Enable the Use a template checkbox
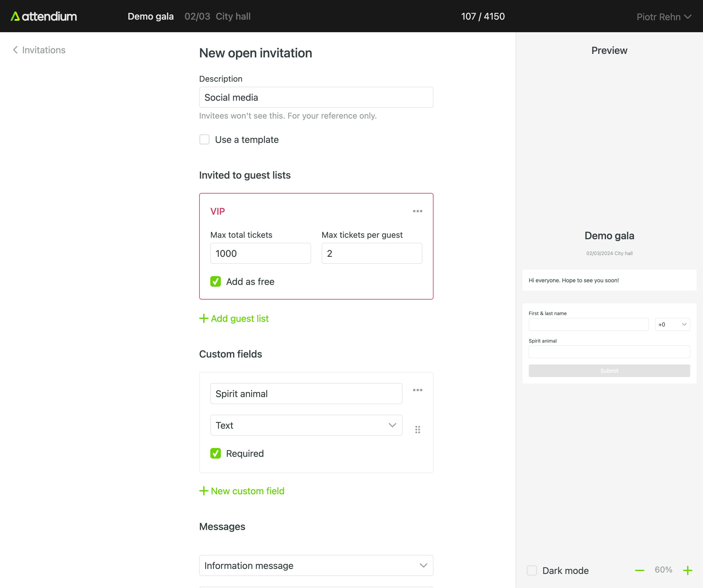This screenshot has height=588, width=703. pyautogui.click(x=204, y=140)
